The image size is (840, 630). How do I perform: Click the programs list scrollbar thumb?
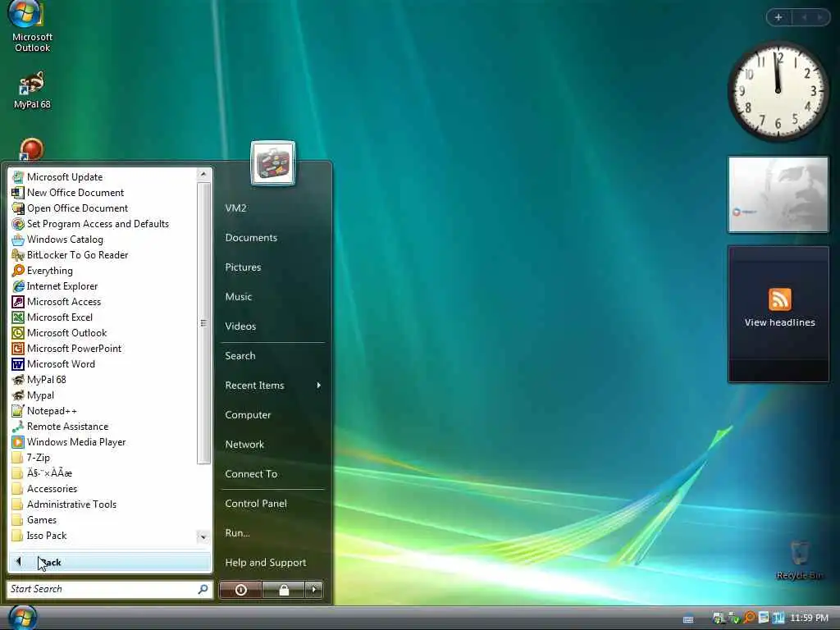click(x=203, y=323)
